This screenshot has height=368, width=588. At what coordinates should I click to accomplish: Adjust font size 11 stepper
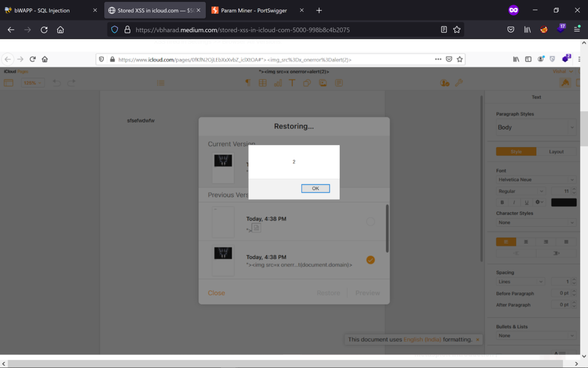click(574, 191)
